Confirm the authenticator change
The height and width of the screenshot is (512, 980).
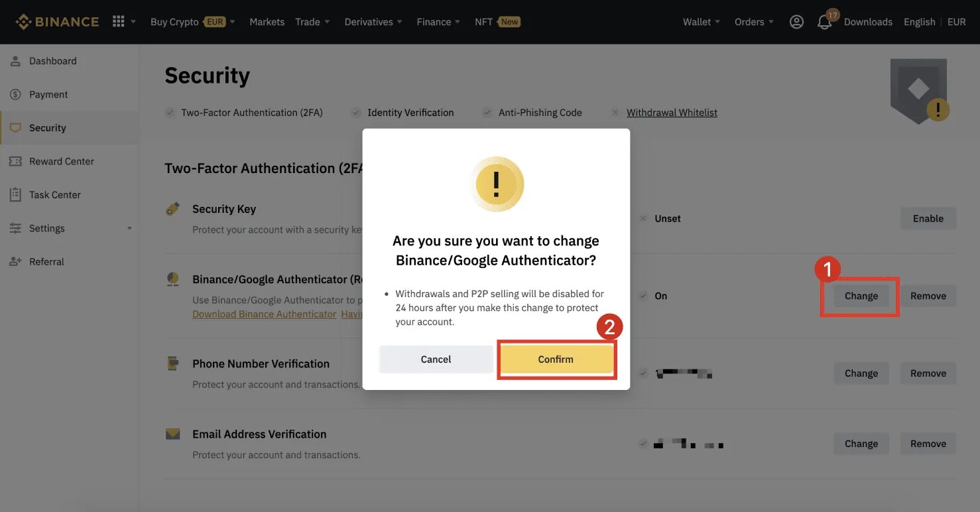pyautogui.click(x=556, y=359)
